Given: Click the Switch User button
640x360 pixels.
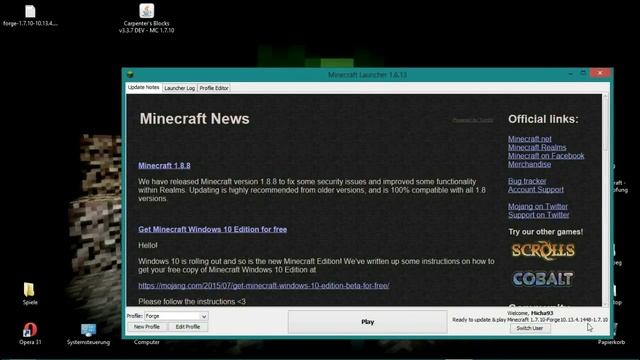Looking at the screenshot, I should [x=530, y=328].
